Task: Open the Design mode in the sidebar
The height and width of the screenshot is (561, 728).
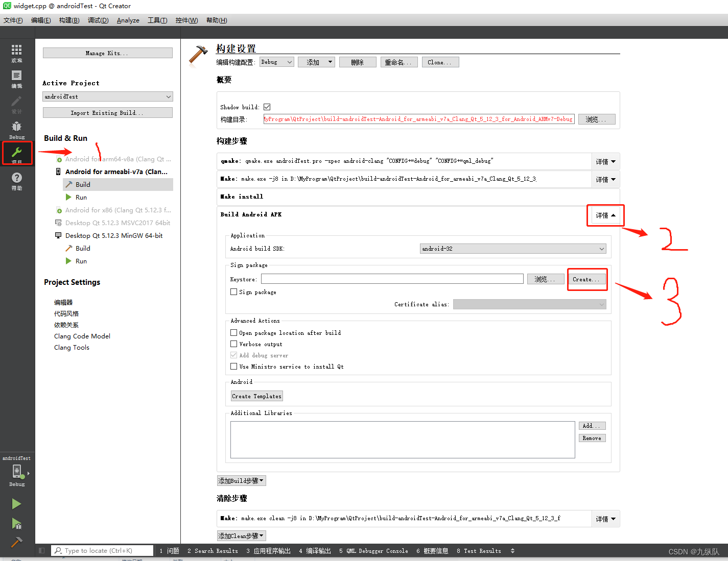Action: click(17, 104)
